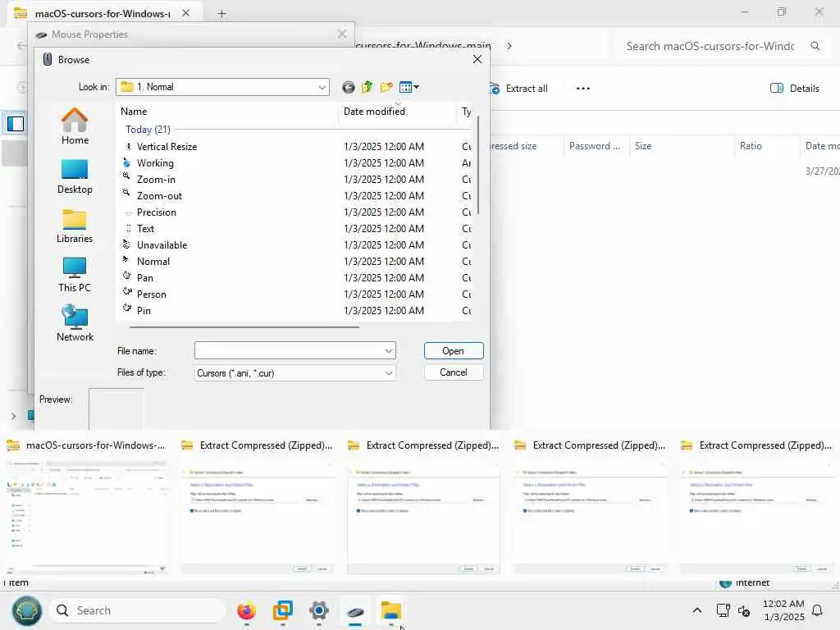
Task: Open Settings gear from the taskbar
Action: pyautogui.click(x=319, y=610)
